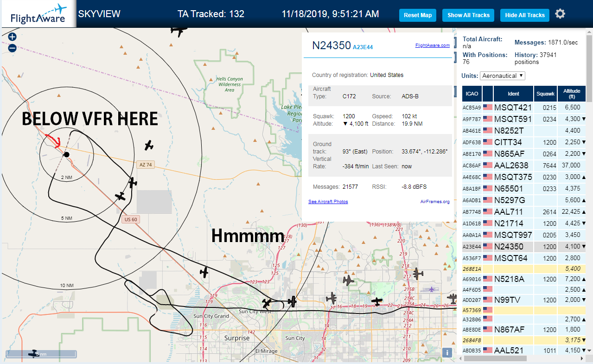Select the N867AF aircraft row

coord(524,330)
